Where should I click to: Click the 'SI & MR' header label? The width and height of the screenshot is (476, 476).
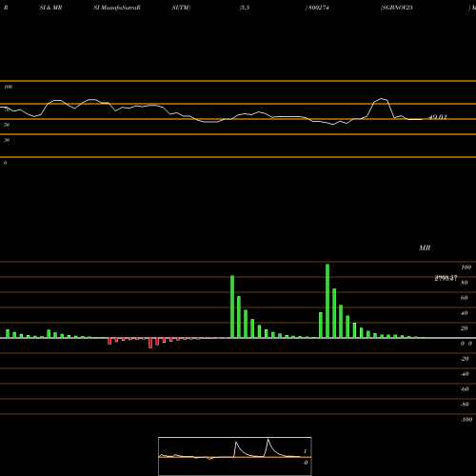[50, 8]
